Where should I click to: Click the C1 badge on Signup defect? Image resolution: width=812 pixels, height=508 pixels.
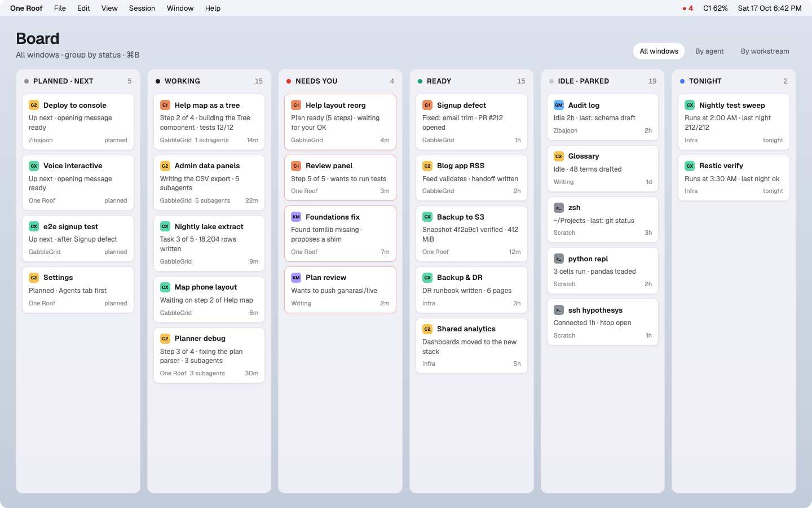pyautogui.click(x=427, y=105)
